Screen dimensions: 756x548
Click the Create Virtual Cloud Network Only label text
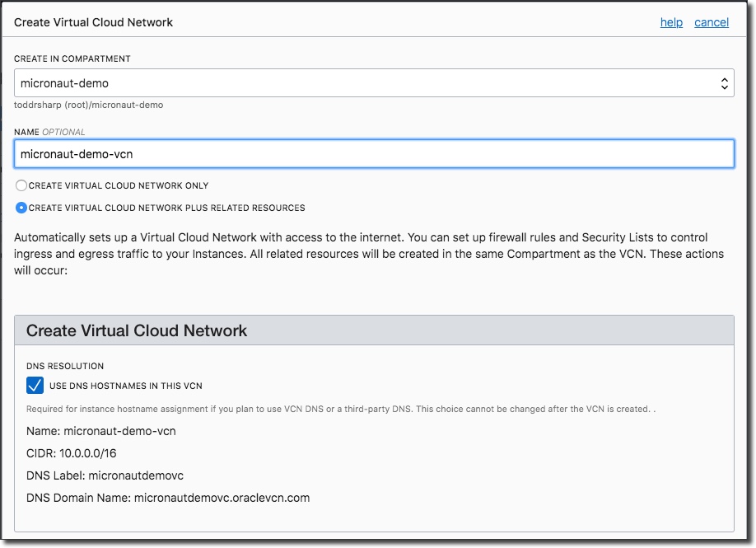click(119, 186)
